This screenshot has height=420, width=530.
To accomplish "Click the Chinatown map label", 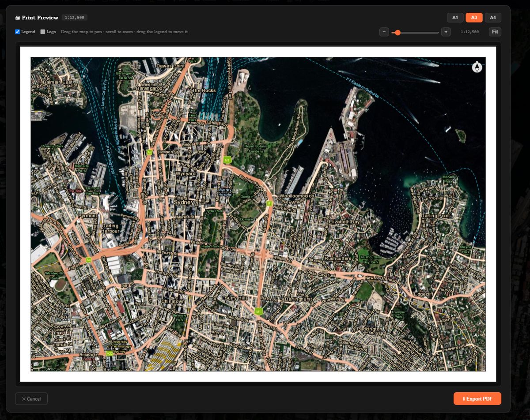I will 173,301.
